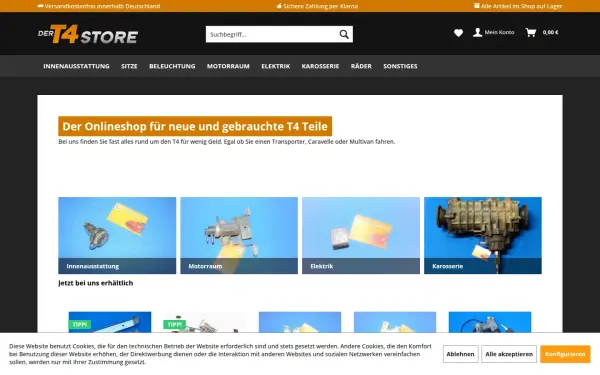Open the shopping cart icon
The image size is (600, 375).
531,33
